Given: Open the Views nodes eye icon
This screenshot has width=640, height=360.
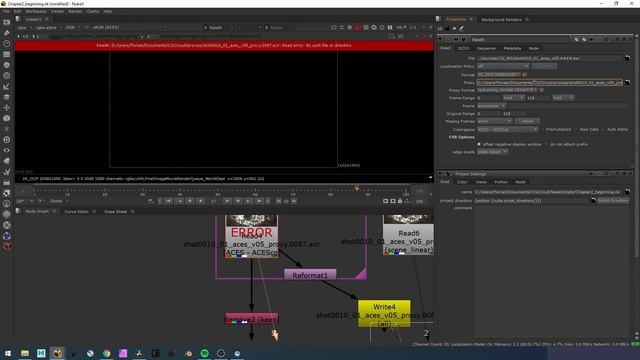Looking at the screenshot, I should pos(7,150).
